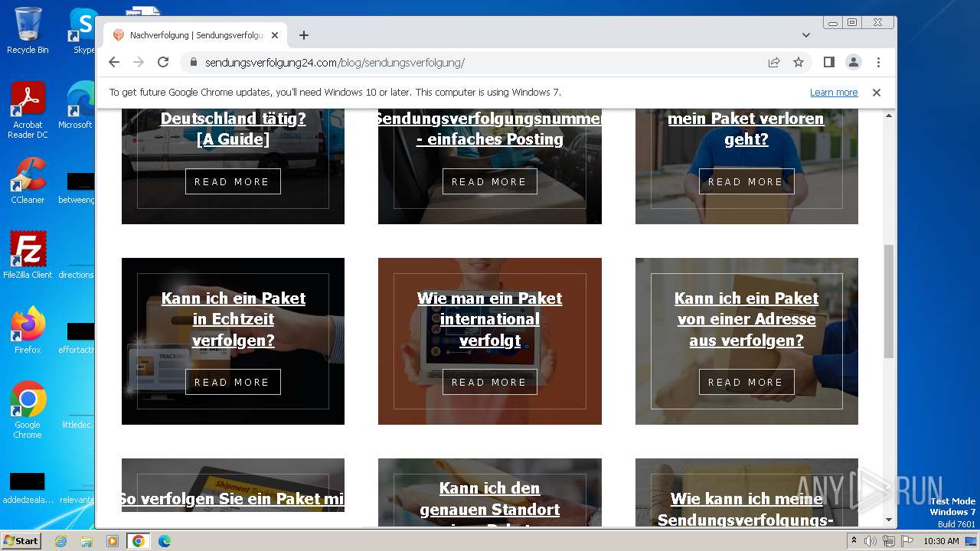Open 'So verfolgen Sie ein Paket' article

tap(233, 499)
